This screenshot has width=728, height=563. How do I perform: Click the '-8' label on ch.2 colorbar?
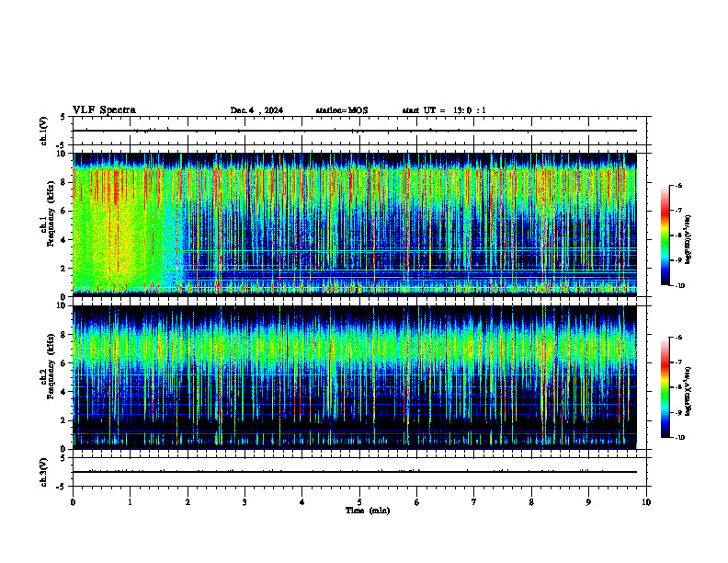tap(678, 387)
